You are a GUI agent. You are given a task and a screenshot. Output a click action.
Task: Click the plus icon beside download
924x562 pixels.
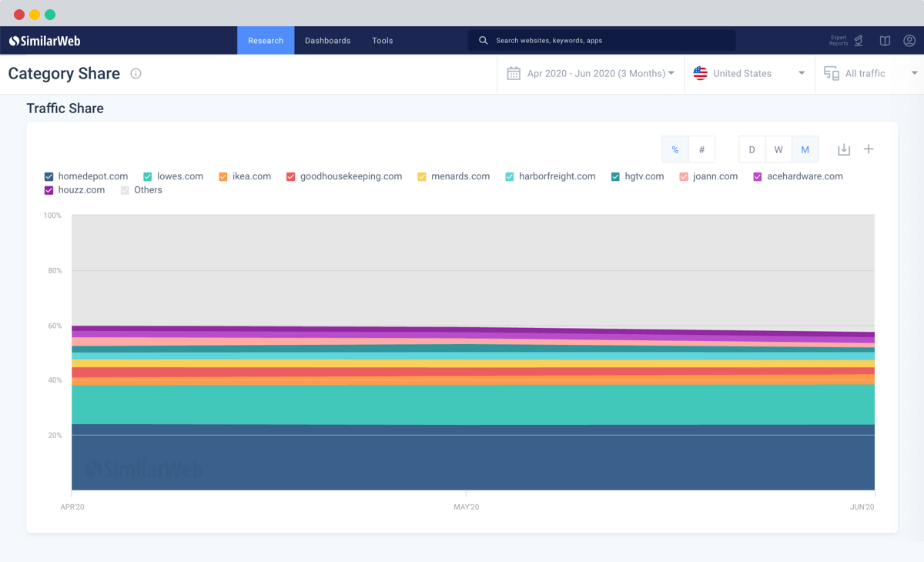coord(869,149)
